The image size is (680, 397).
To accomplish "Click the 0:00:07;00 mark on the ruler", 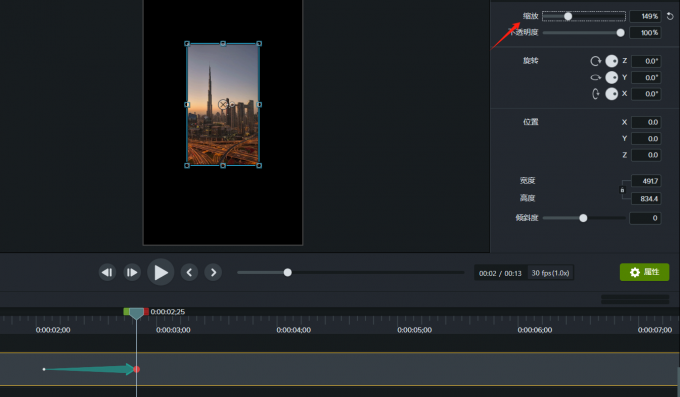I will 655,330.
